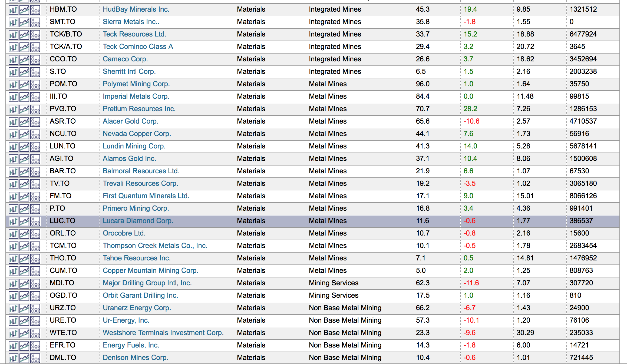Open line chart icon for LUN.TO

pyautogui.click(x=24, y=147)
